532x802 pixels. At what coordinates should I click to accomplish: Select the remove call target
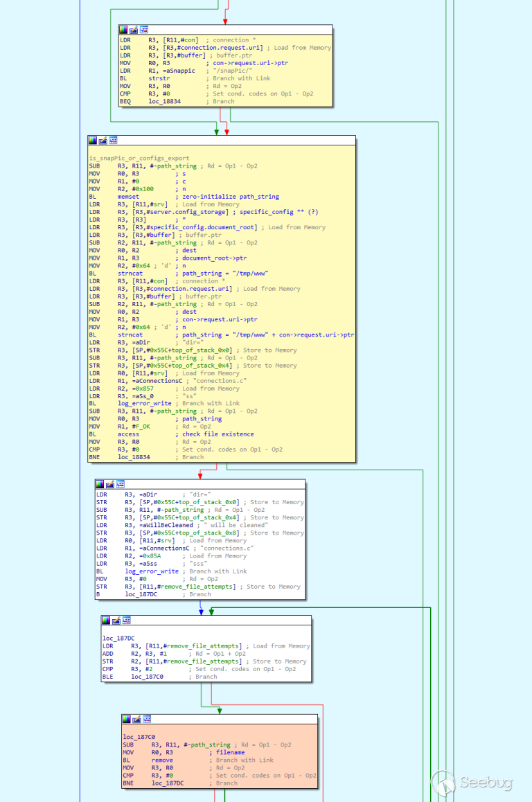point(162,760)
